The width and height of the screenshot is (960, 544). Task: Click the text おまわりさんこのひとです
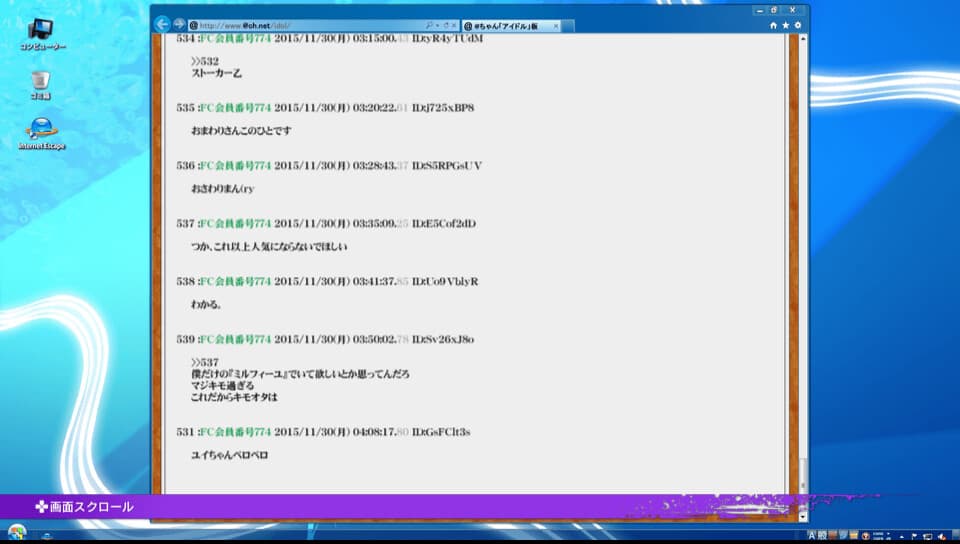241,131
